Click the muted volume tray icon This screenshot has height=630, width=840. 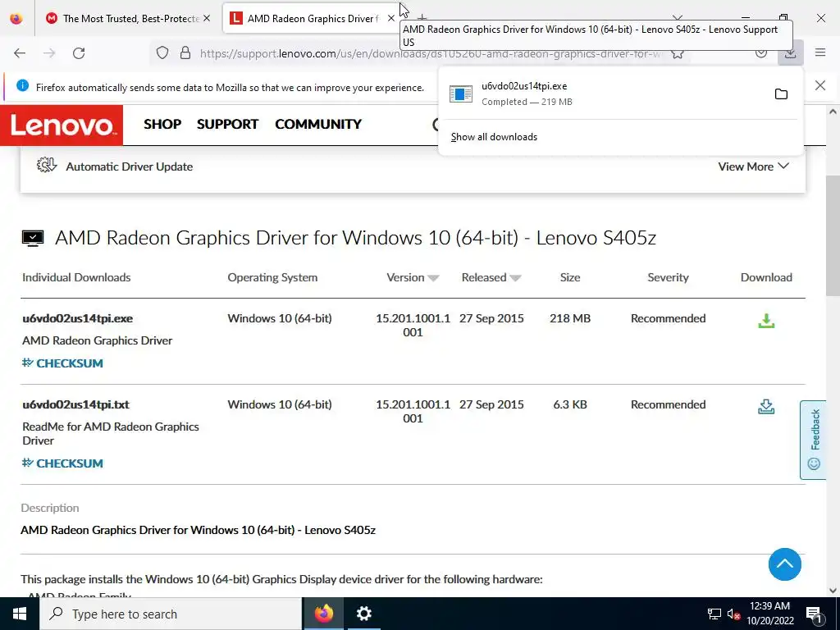coord(733,614)
